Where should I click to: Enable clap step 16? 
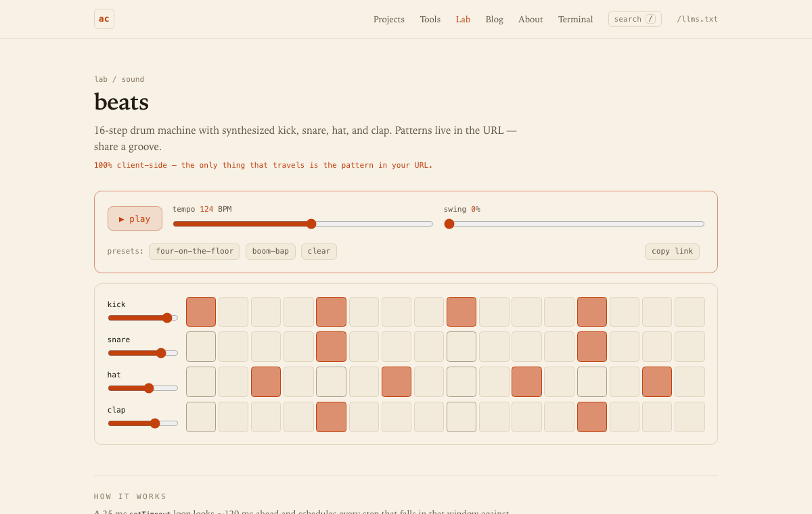690,417
